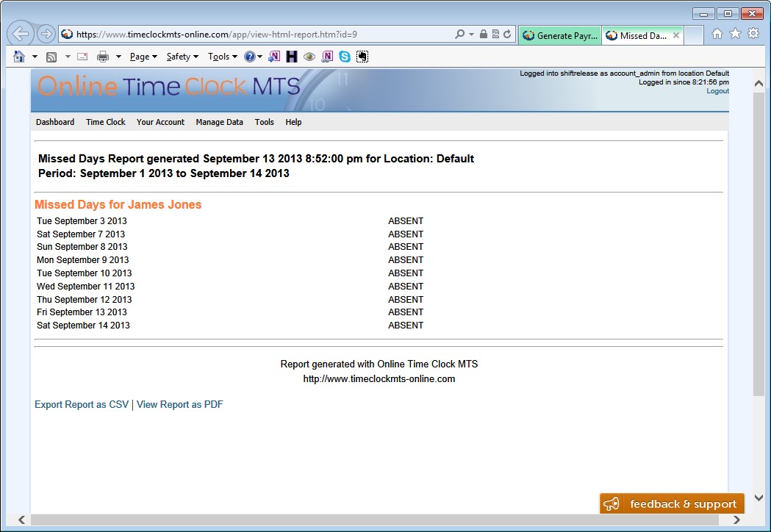Screen dimensions: 771x532
Task: Open the Dashboard menu item
Action: (55, 122)
